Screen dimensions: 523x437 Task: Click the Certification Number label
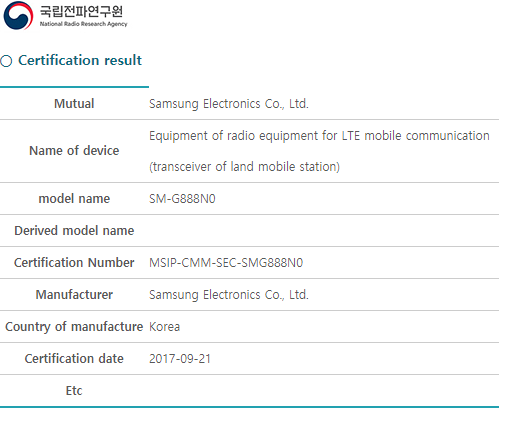(x=74, y=263)
